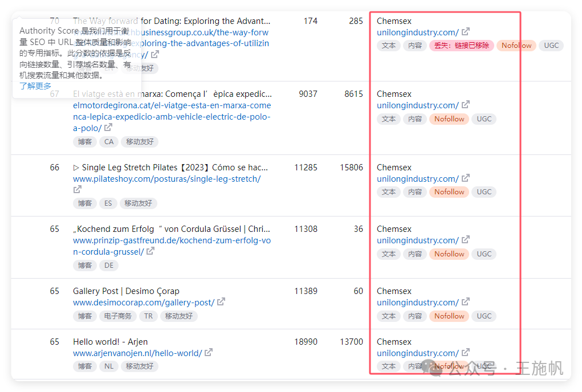Open external icon beside unilongindustry.com in desimocorap row

coord(466,302)
